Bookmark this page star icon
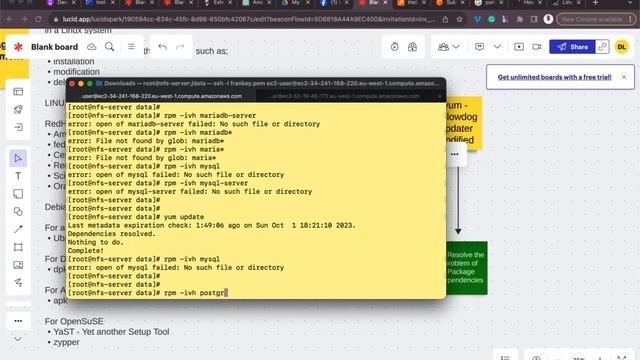Image resolution: width=640 pixels, height=360 pixels. tap(460, 19)
